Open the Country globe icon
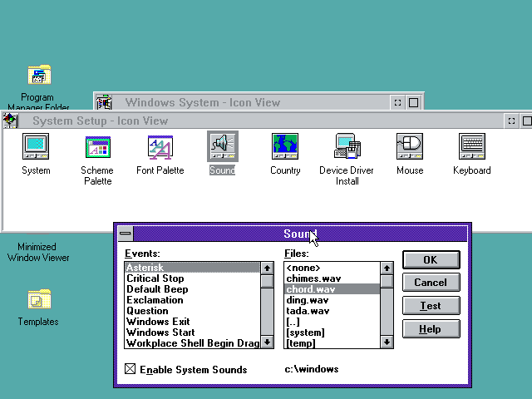The width and height of the screenshot is (532, 399). [285, 146]
